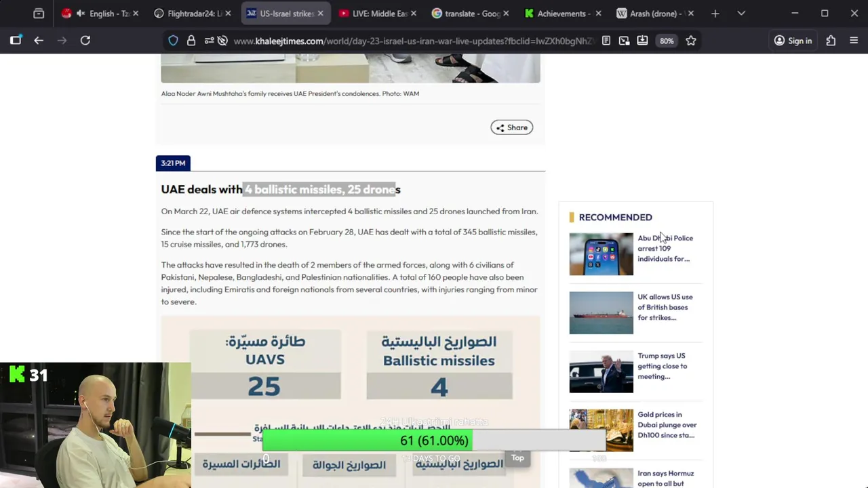This screenshot has height=488, width=868.
Task: Go back to the previous page
Action: (39, 41)
